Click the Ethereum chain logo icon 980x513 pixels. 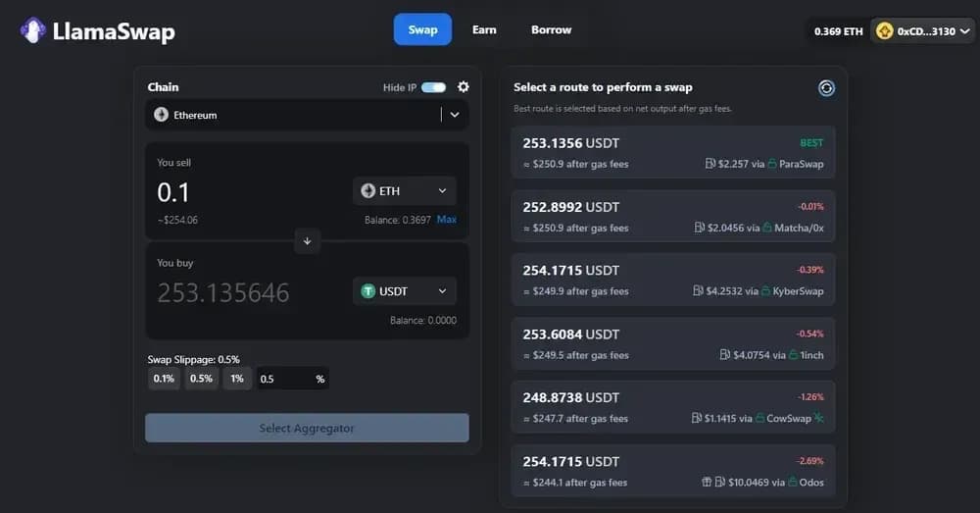coord(162,115)
